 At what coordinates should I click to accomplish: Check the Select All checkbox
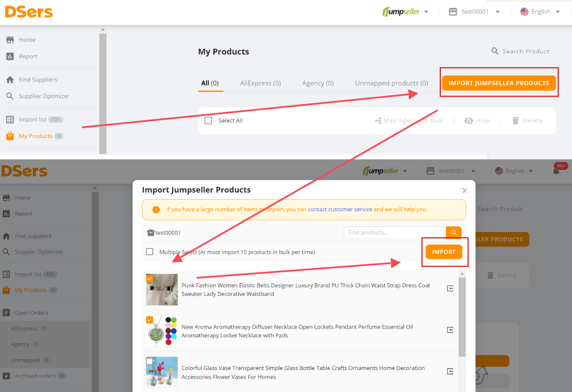pyautogui.click(x=208, y=121)
